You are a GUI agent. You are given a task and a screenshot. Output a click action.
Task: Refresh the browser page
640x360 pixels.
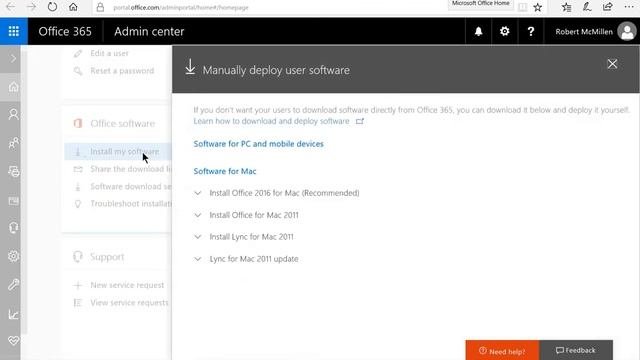coord(52,7)
